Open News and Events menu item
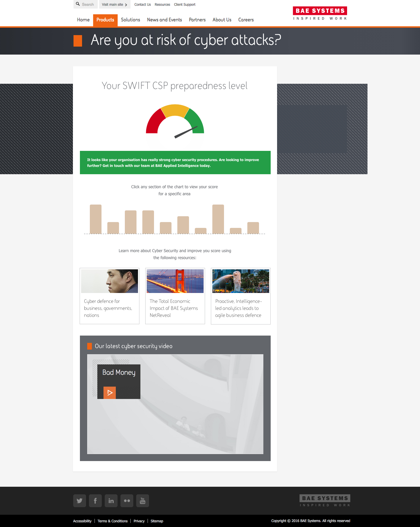This screenshot has height=527, width=420. pyautogui.click(x=164, y=20)
